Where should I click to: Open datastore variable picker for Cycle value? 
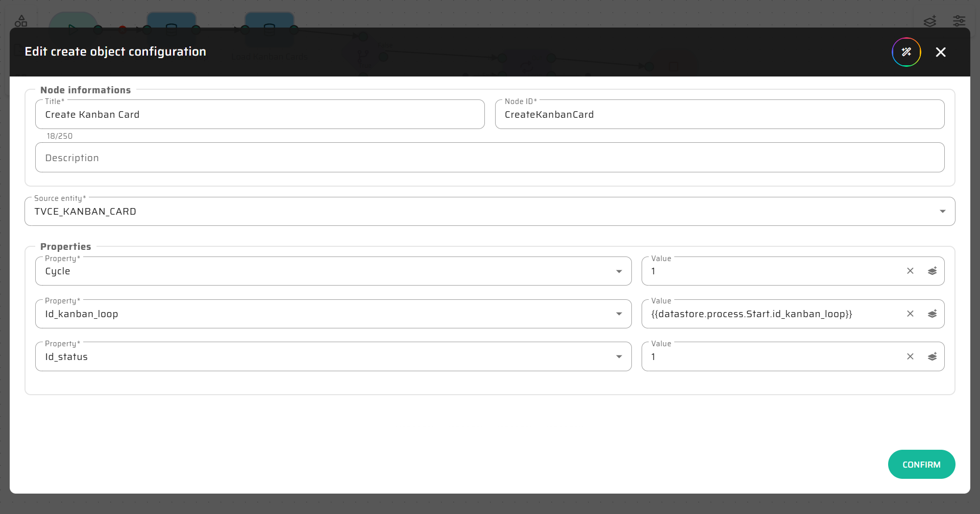click(x=932, y=271)
